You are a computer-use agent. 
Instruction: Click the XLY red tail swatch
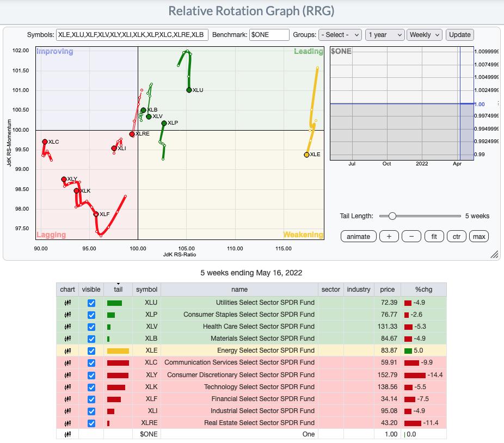point(118,375)
